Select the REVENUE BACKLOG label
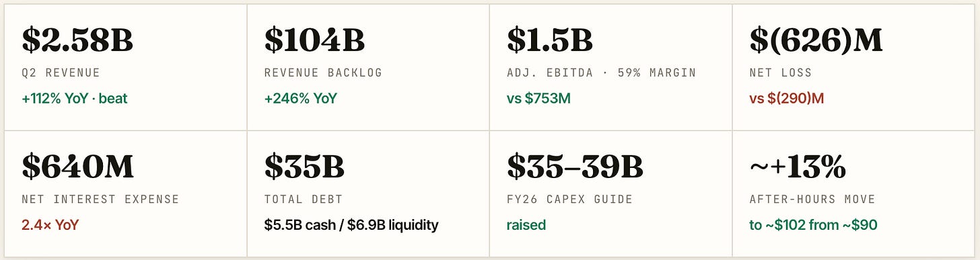The image size is (980, 260). pyautogui.click(x=323, y=73)
